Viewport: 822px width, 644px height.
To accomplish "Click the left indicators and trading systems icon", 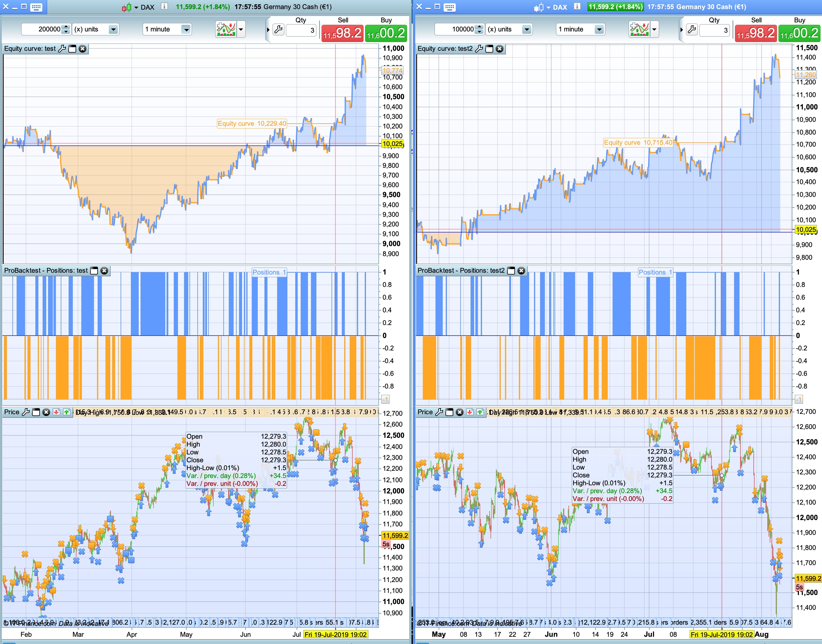I will coord(226,29).
